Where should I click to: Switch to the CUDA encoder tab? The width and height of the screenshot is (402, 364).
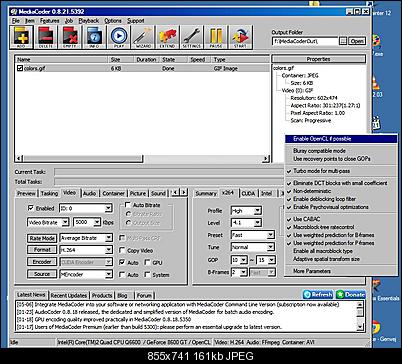click(x=248, y=193)
